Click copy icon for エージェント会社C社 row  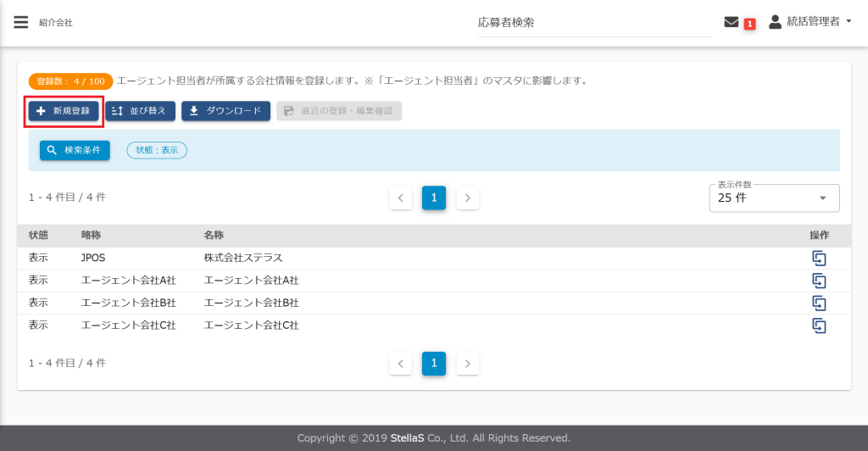coord(819,325)
